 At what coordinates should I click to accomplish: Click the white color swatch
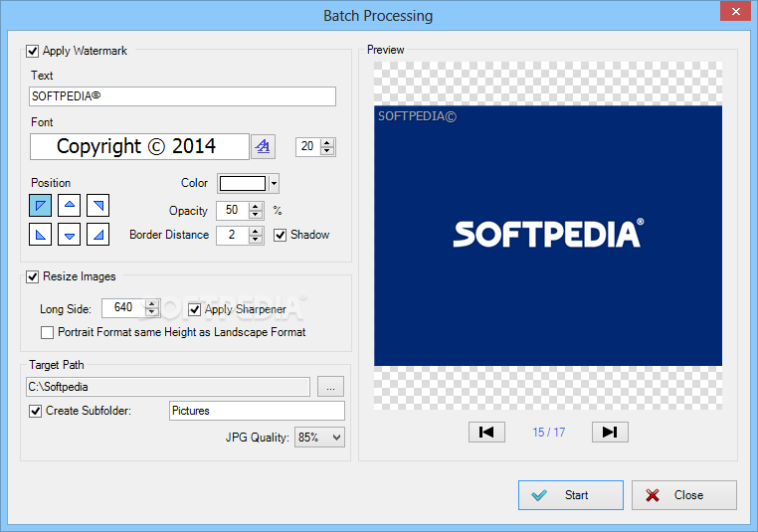click(243, 184)
